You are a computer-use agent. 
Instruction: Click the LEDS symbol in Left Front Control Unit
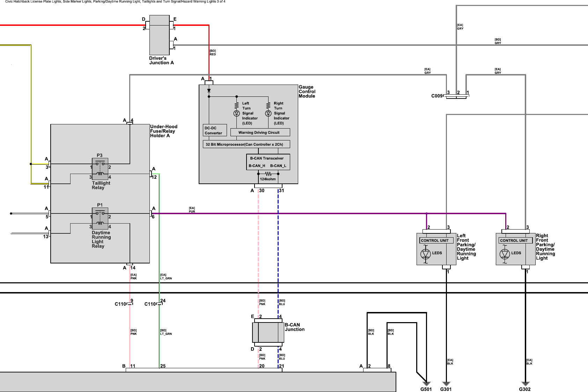coord(426,255)
